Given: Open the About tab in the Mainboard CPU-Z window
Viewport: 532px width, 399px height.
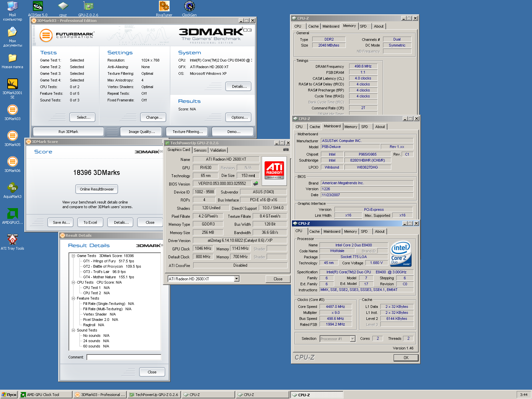Looking at the screenshot, I should tap(380, 127).
